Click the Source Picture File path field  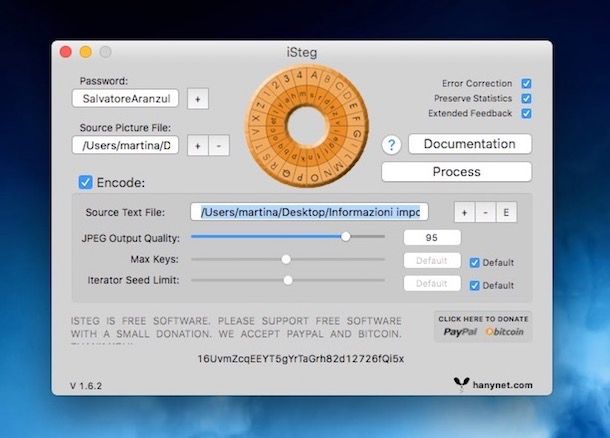(x=125, y=145)
